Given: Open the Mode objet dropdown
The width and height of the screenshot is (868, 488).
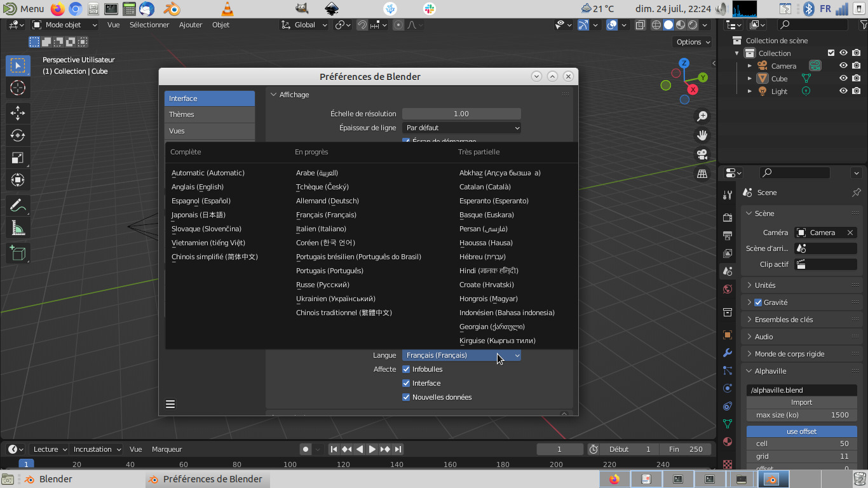Looking at the screenshot, I should (65, 25).
